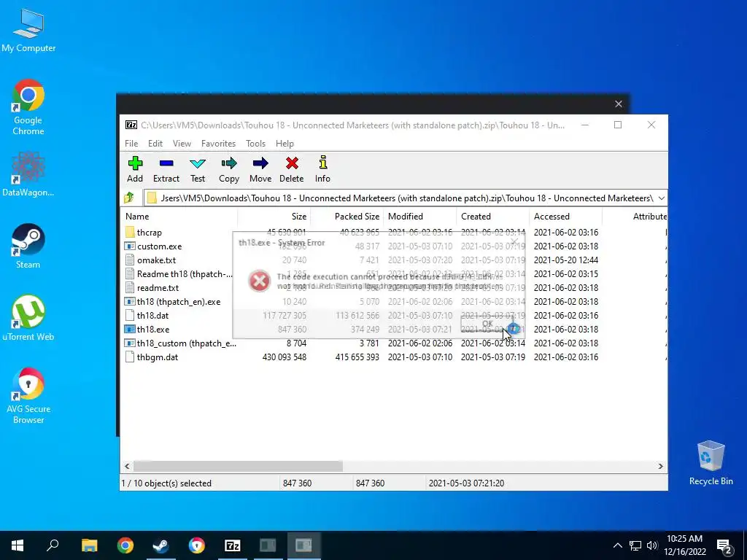747x560 pixels.
Task: Click the red Delete icon
Action: click(292, 163)
